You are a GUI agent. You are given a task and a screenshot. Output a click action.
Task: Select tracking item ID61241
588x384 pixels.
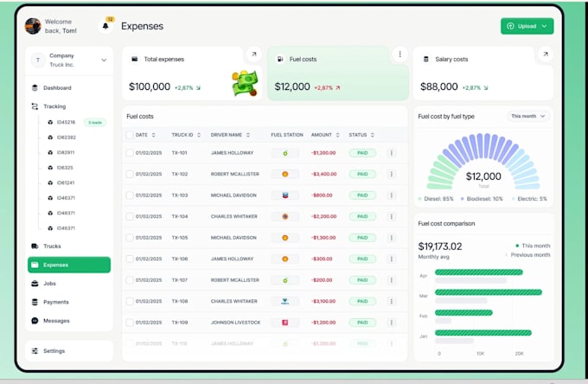[65, 182]
